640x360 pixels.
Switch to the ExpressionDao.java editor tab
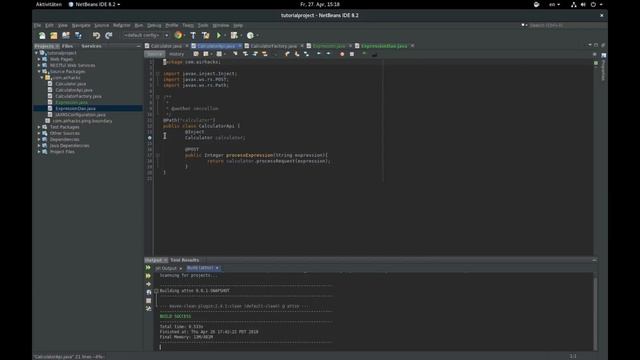(384, 46)
